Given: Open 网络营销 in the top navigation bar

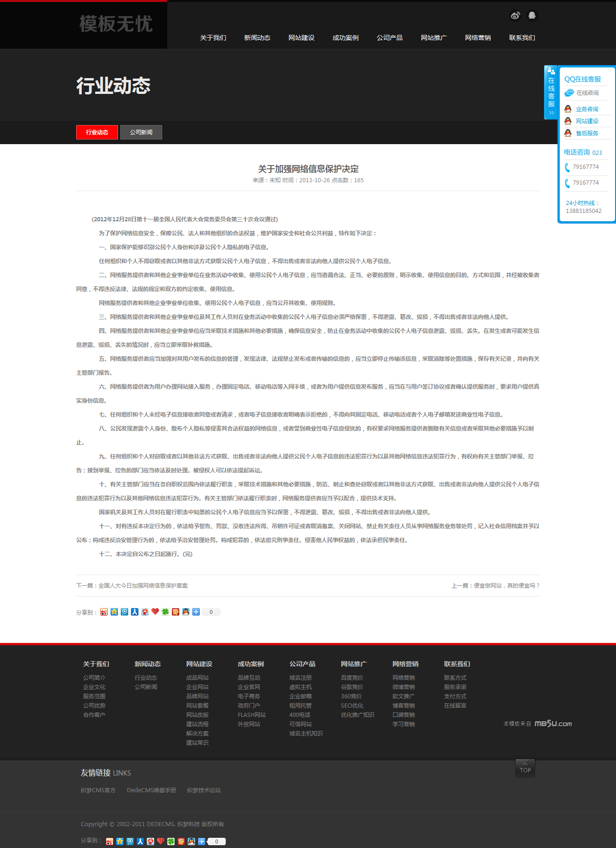Looking at the screenshot, I should coord(478,38).
